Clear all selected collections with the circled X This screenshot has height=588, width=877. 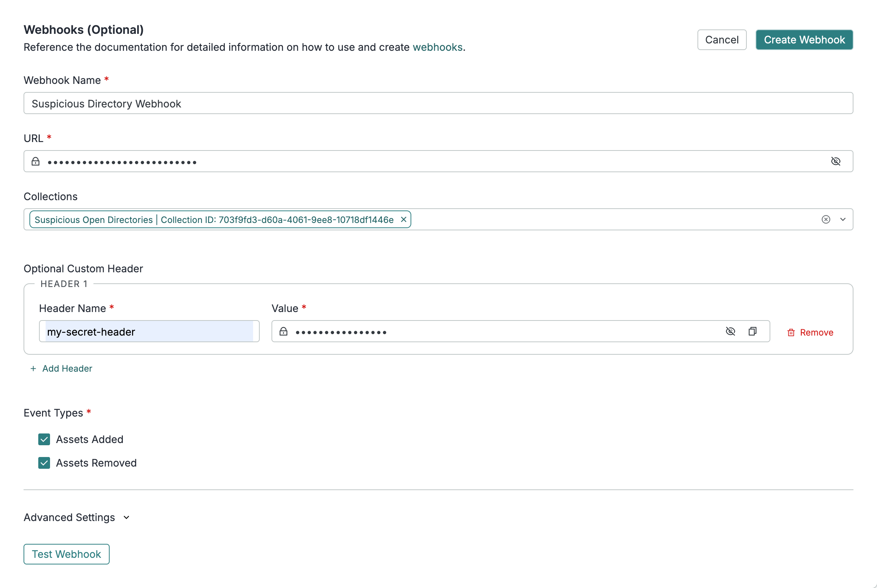click(826, 219)
